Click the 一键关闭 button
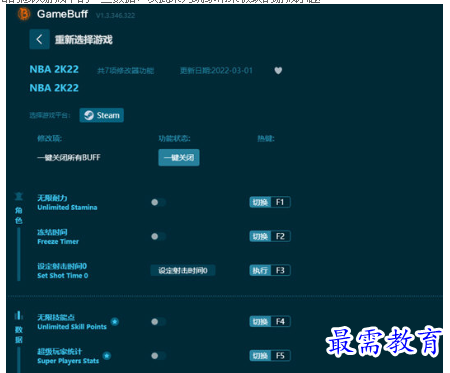450x373 pixels. tap(179, 157)
